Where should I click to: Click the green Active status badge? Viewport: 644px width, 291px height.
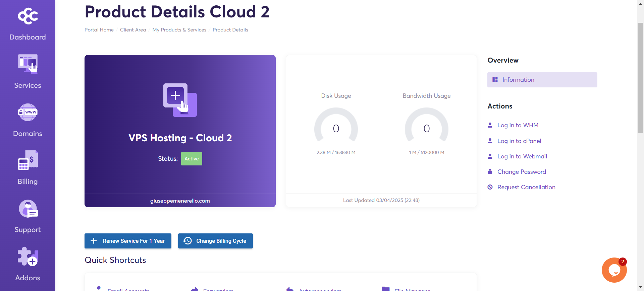[192, 159]
